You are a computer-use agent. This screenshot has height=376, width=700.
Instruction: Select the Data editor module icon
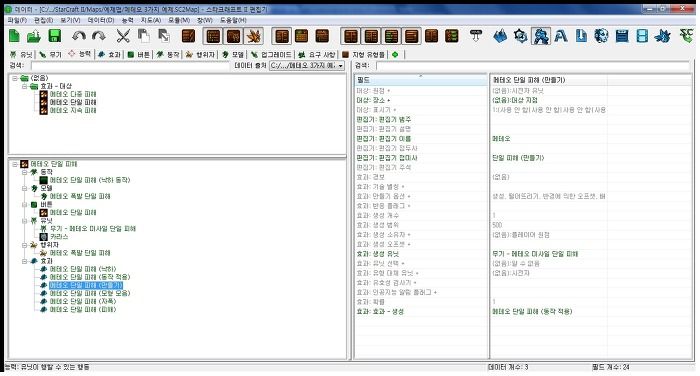click(x=541, y=36)
